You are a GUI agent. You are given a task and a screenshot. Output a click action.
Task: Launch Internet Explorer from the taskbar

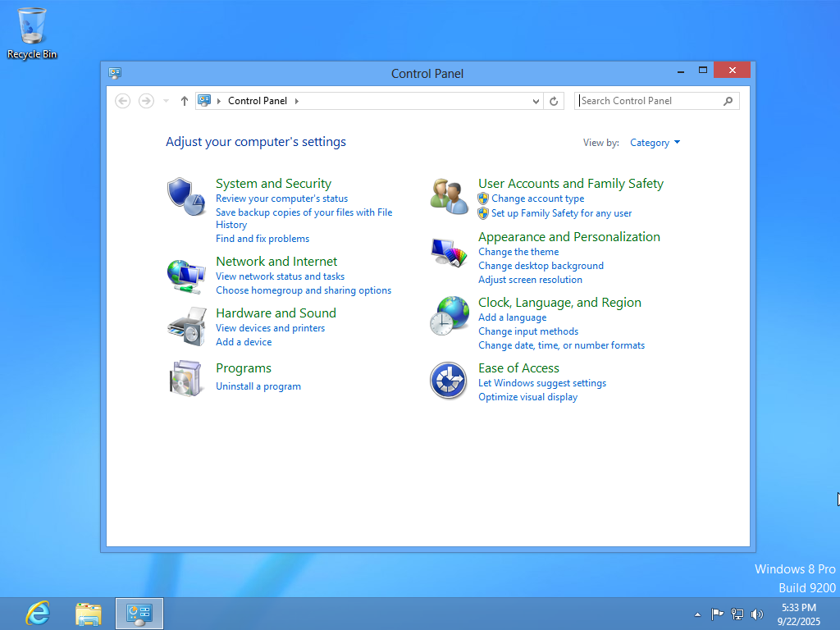(x=38, y=614)
